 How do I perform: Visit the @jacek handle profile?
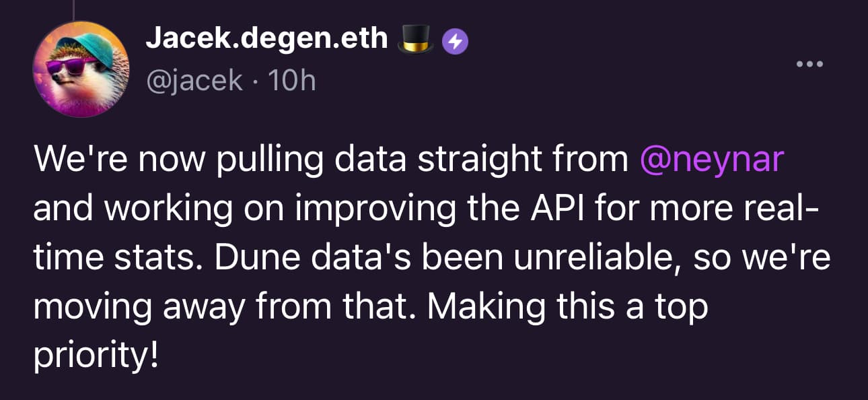(194, 81)
